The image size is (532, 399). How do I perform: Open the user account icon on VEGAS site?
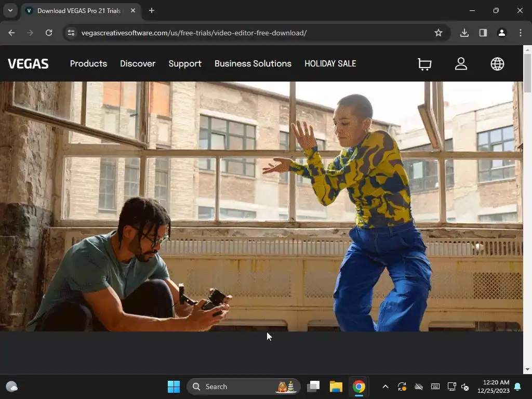[461, 64]
